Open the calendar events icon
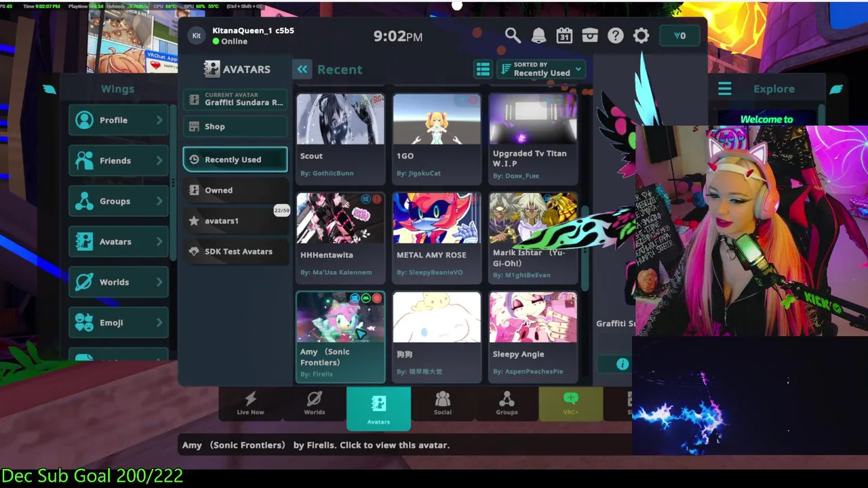The height and width of the screenshot is (488, 868). tap(564, 36)
